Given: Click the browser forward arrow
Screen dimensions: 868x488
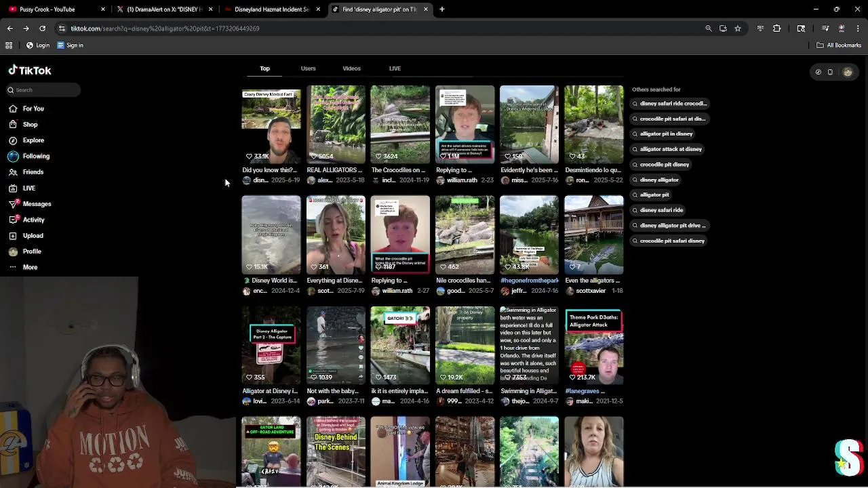Looking at the screenshot, I should (26, 28).
